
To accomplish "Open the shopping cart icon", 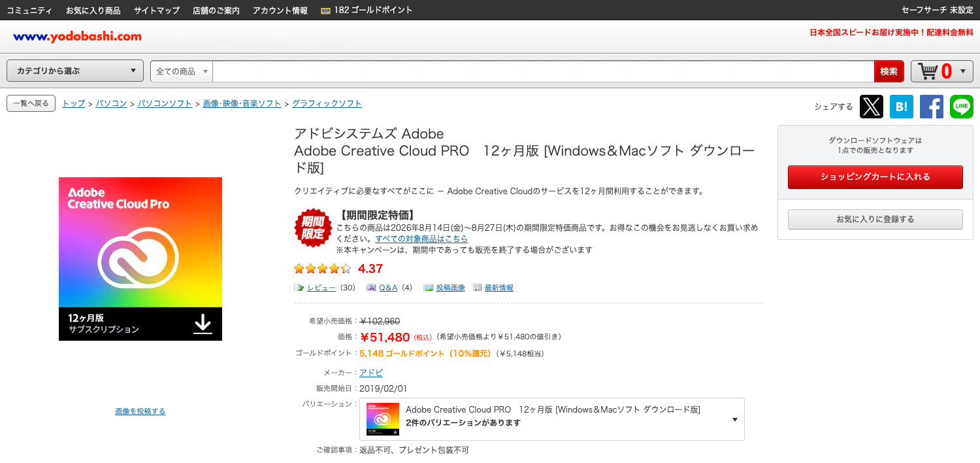I will [928, 71].
